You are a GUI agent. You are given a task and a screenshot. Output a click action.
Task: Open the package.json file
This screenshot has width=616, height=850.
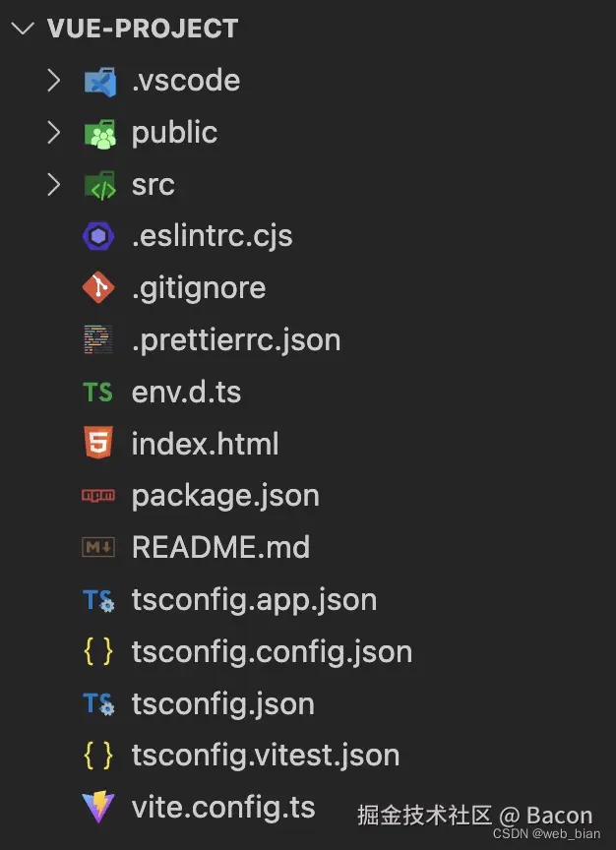[x=225, y=496]
